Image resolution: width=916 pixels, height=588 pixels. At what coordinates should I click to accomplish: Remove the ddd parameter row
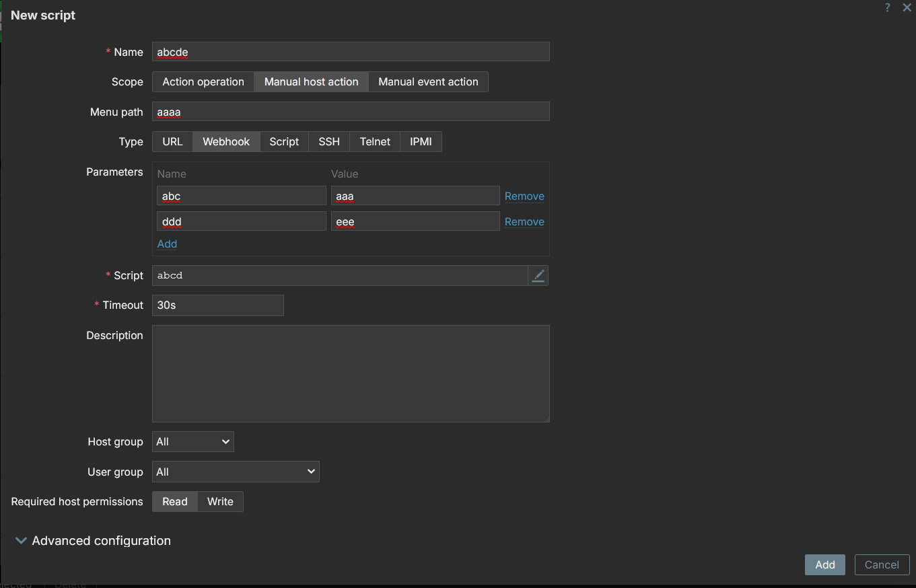[524, 222]
